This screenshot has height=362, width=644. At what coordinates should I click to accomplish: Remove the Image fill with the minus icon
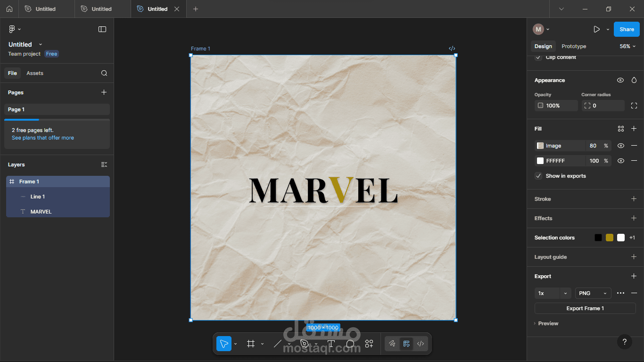(634, 146)
